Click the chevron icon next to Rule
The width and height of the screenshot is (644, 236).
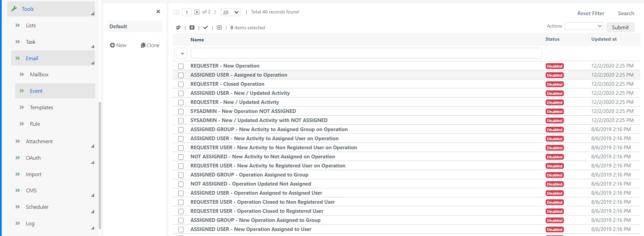(x=22, y=124)
